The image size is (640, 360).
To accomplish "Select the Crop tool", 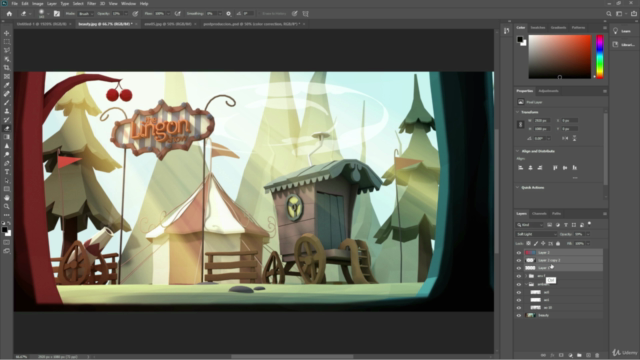I will (7, 68).
